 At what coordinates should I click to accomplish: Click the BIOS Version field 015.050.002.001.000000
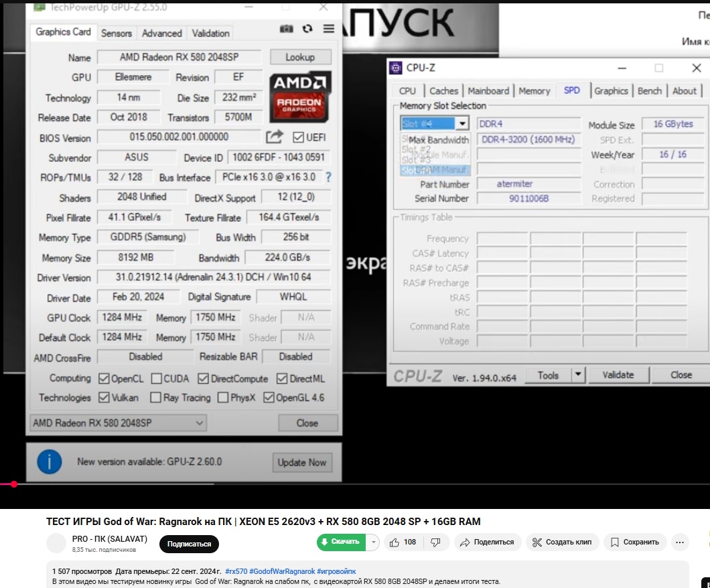[x=180, y=137]
